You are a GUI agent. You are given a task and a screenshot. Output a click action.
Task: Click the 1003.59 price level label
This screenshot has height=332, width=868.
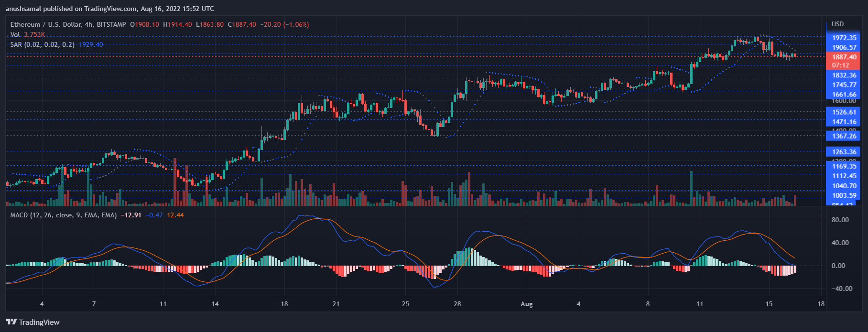pos(844,195)
